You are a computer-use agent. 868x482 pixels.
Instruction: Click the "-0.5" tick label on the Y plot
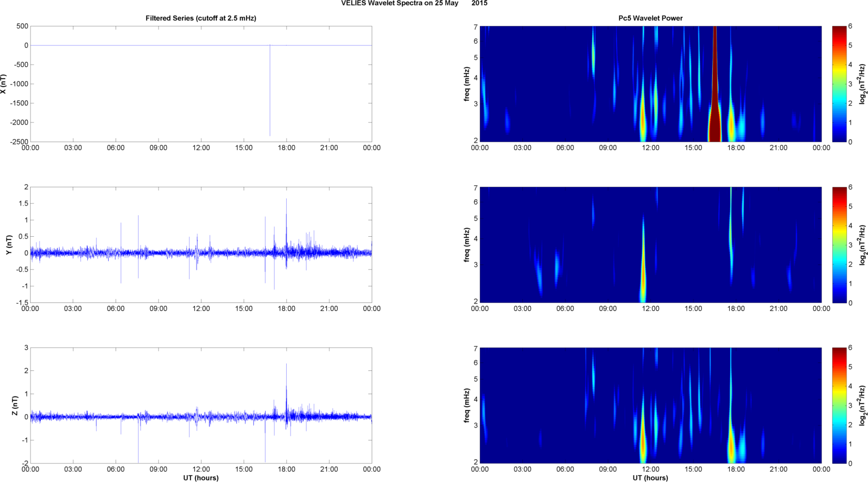coord(22,270)
